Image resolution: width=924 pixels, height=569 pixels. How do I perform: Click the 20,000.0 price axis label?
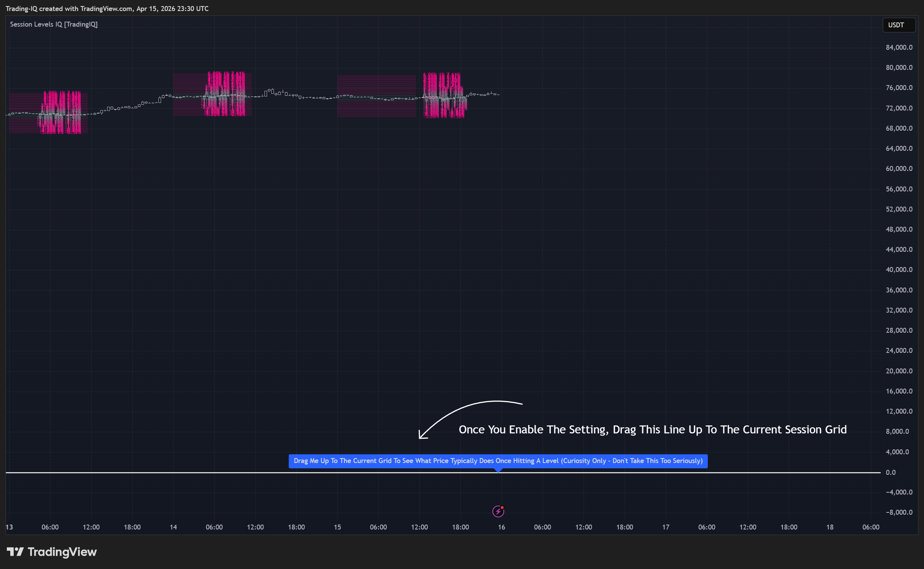[x=899, y=371]
